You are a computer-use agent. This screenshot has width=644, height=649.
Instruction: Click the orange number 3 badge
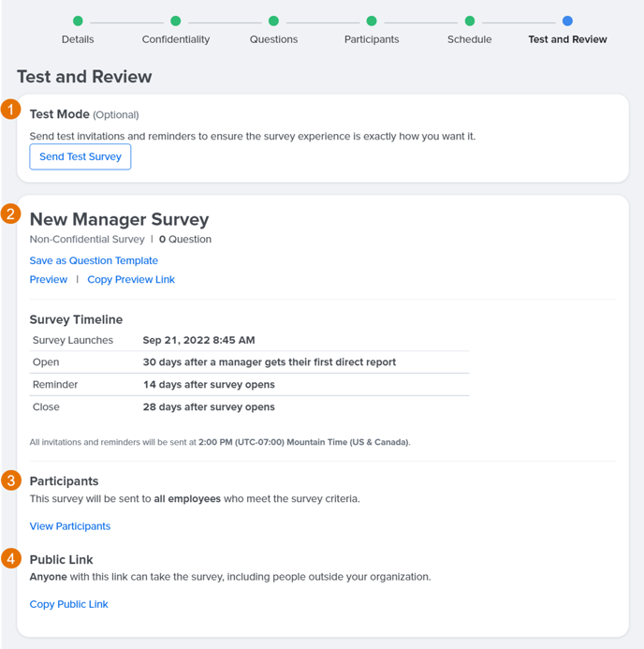click(10, 480)
